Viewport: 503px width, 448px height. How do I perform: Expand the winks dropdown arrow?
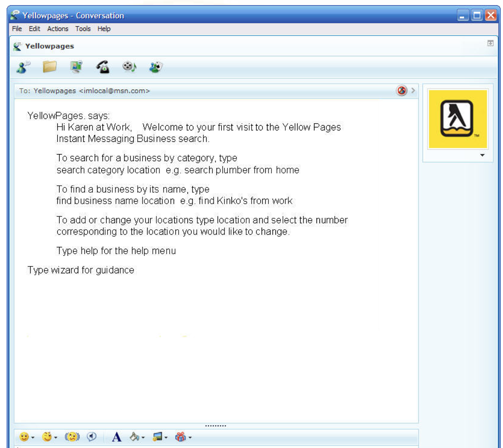tap(56, 437)
